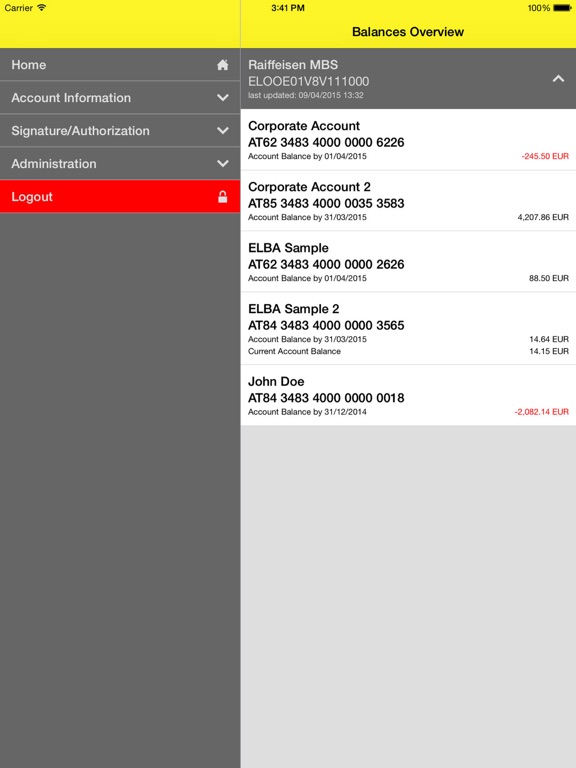Open the Corporate Account 2 row title
This screenshot has height=768, width=576.
coord(309,187)
